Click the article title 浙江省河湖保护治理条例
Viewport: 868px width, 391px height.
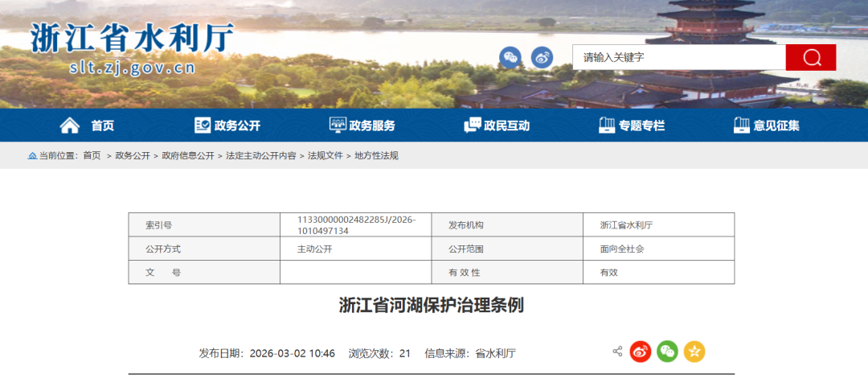[432, 305]
